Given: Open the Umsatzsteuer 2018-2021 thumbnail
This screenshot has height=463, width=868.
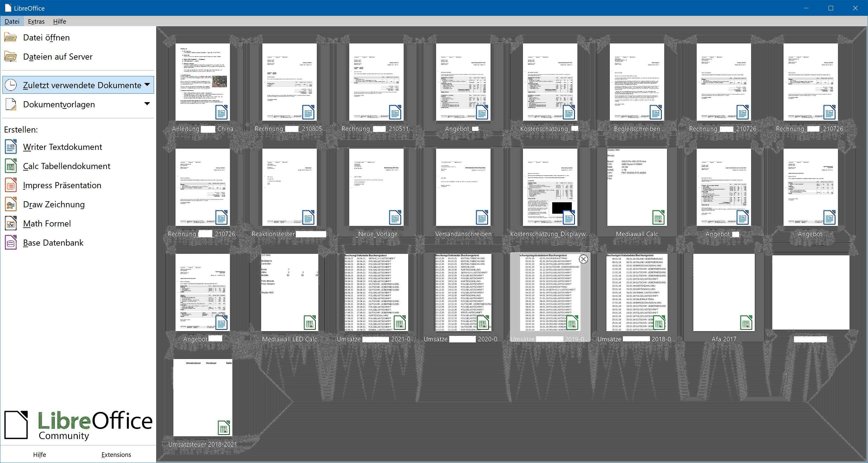Looking at the screenshot, I should pos(203,398).
